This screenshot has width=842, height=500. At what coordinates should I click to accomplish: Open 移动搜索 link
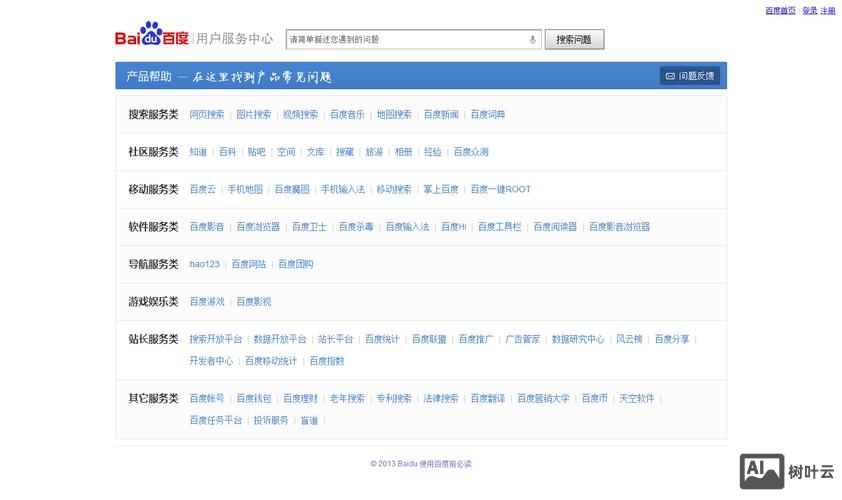[x=394, y=189]
